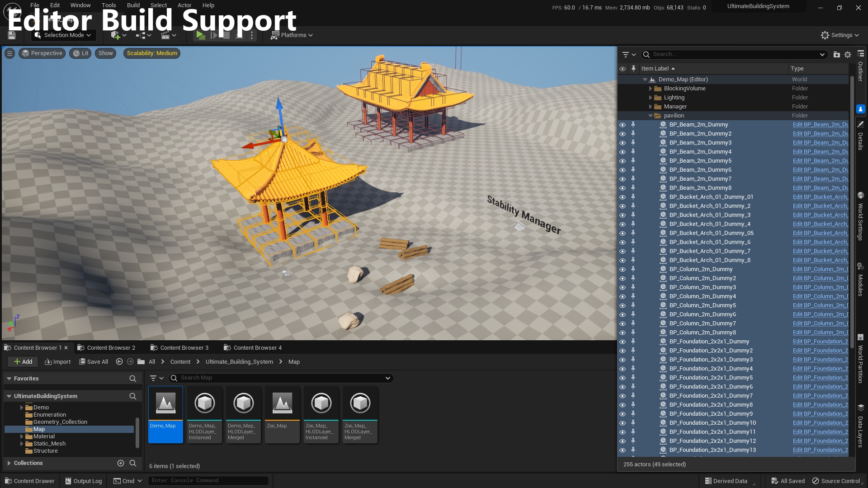Open the Build menu
868x488 pixels.
point(133,5)
